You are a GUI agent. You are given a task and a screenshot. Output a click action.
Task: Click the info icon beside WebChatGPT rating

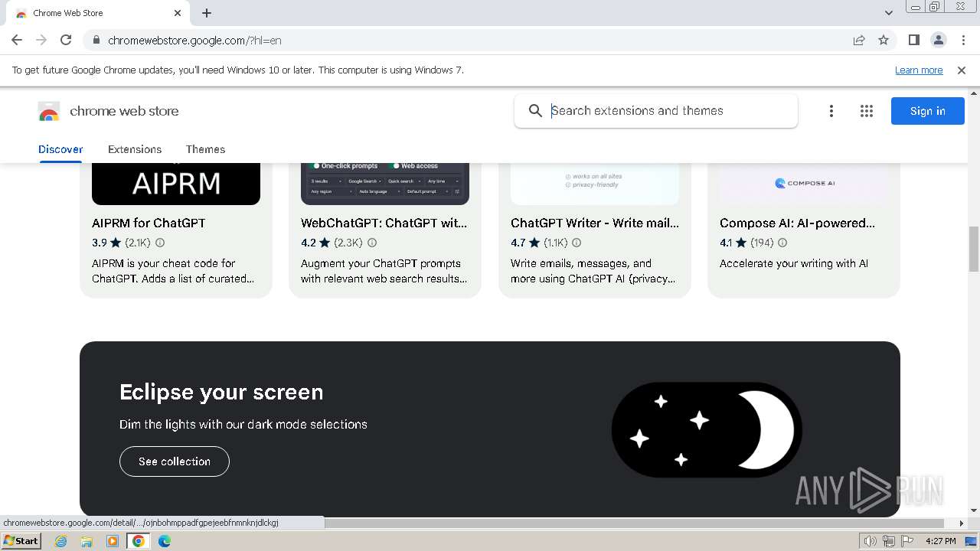pyautogui.click(x=372, y=243)
